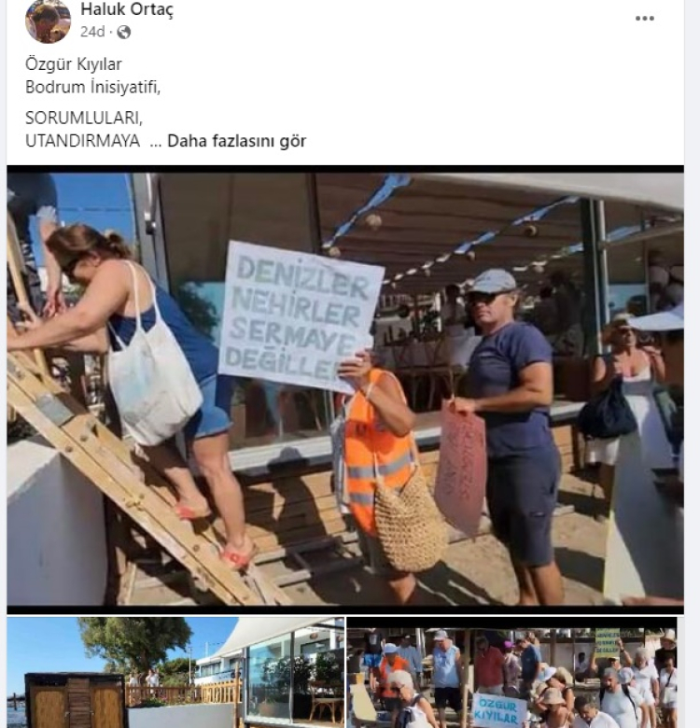Click the UTANDIRMAYA text in the post
Viewport: 700px width, 728px height.
(83, 141)
